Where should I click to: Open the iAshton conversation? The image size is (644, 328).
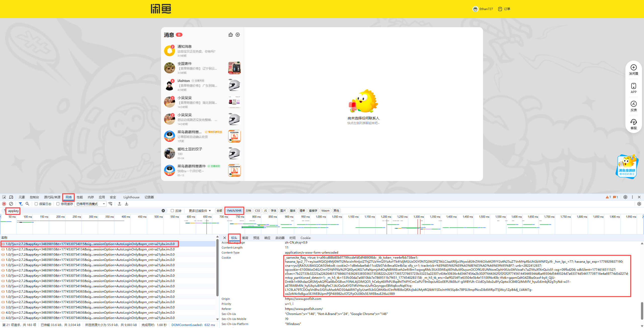click(x=202, y=85)
